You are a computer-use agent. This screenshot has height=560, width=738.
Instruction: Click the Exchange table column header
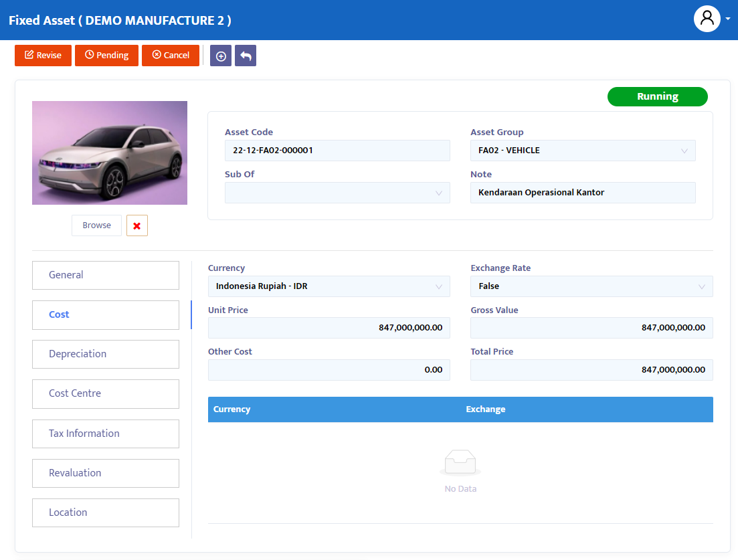[x=485, y=409]
